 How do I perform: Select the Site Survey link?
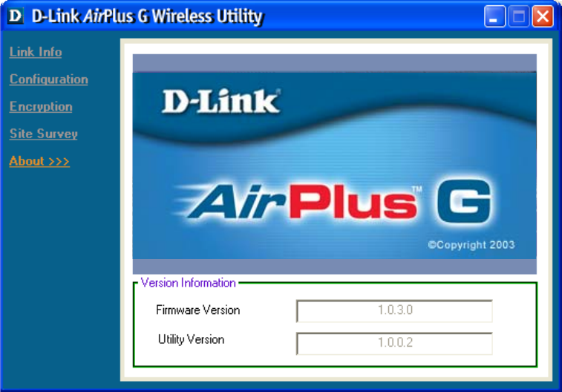click(43, 134)
